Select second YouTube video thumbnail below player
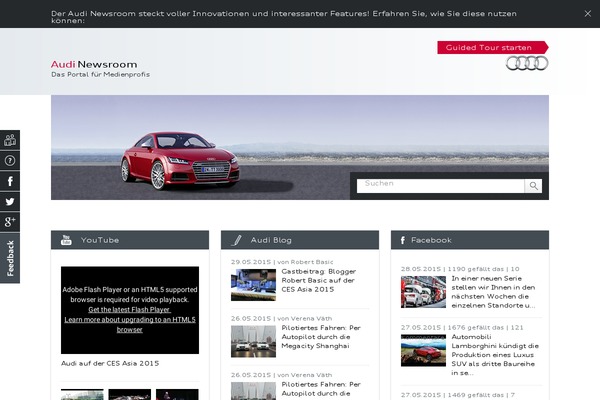The width and height of the screenshot is (600, 400). coord(130,394)
